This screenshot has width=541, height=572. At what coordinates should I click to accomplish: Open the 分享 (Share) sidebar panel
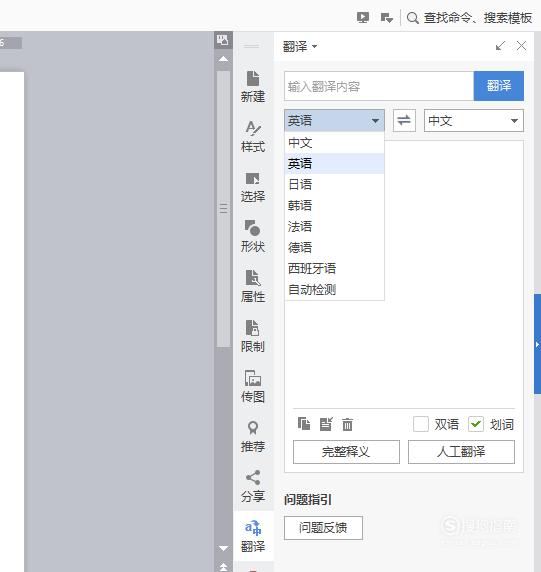click(x=253, y=486)
